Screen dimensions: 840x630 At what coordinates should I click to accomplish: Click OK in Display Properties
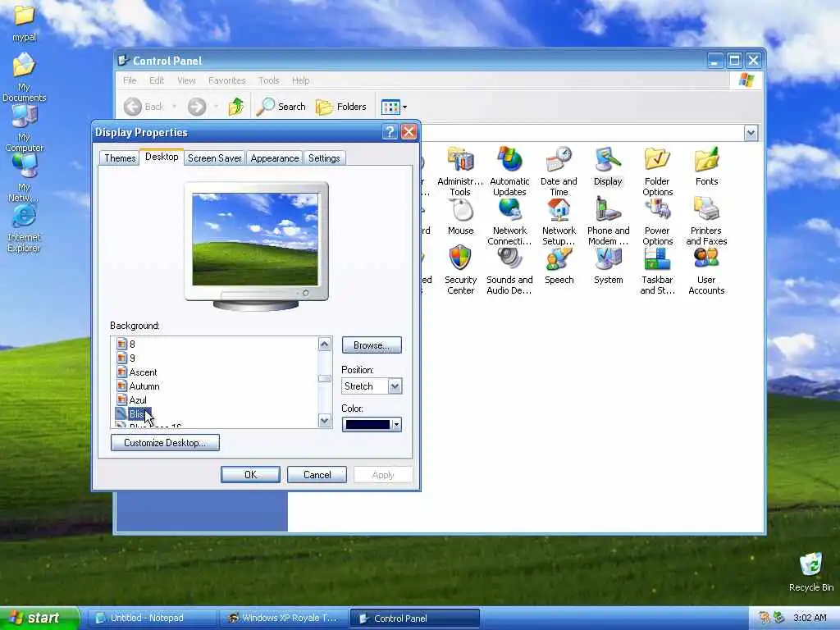pyautogui.click(x=250, y=475)
